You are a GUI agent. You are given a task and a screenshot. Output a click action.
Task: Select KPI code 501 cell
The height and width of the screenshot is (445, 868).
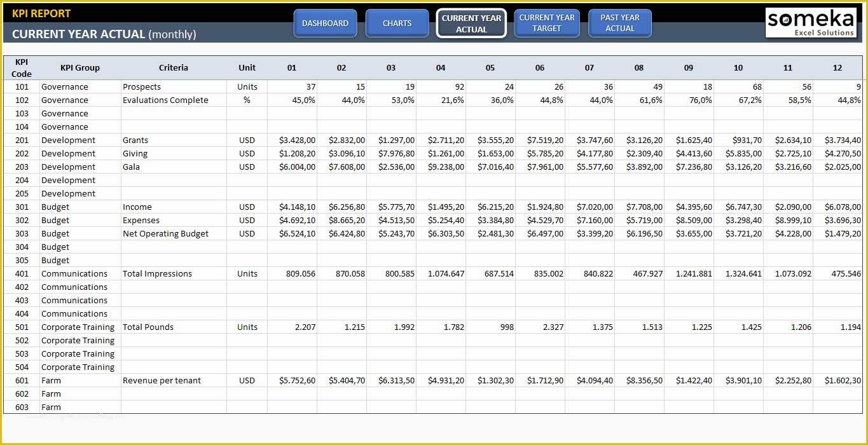pyautogui.click(x=22, y=327)
